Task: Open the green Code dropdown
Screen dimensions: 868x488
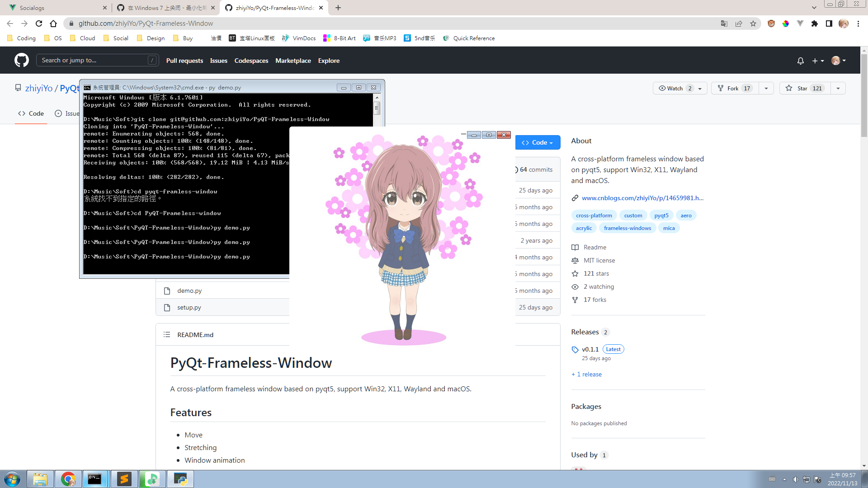Action: pos(538,142)
